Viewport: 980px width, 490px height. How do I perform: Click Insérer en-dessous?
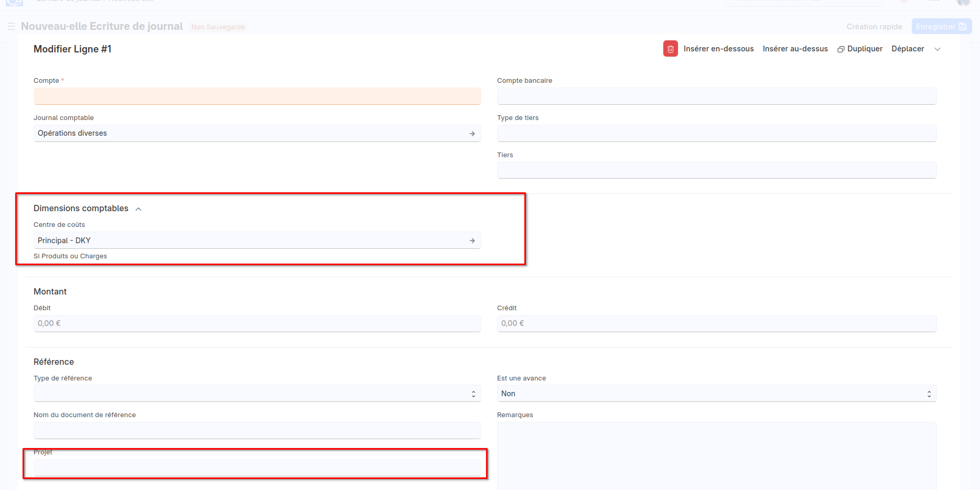click(718, 49)
